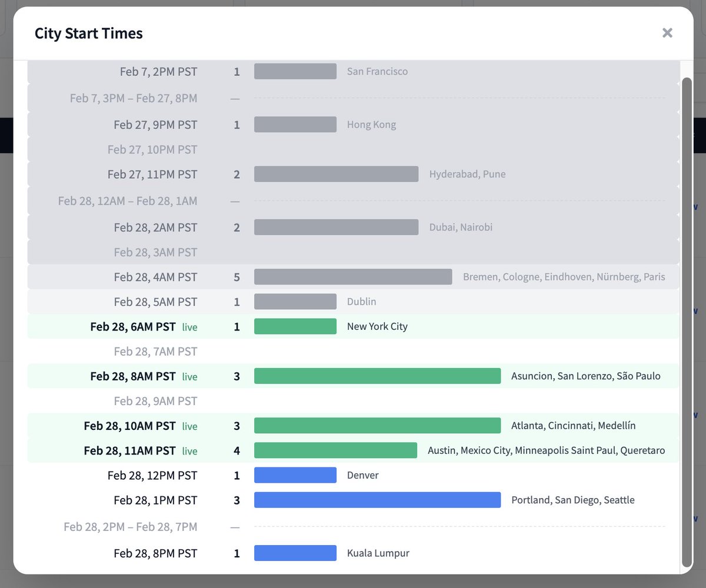This screenshot has height=588, width=706.
Task: Click the "City Start Times" heading
Action: (89, 33)
